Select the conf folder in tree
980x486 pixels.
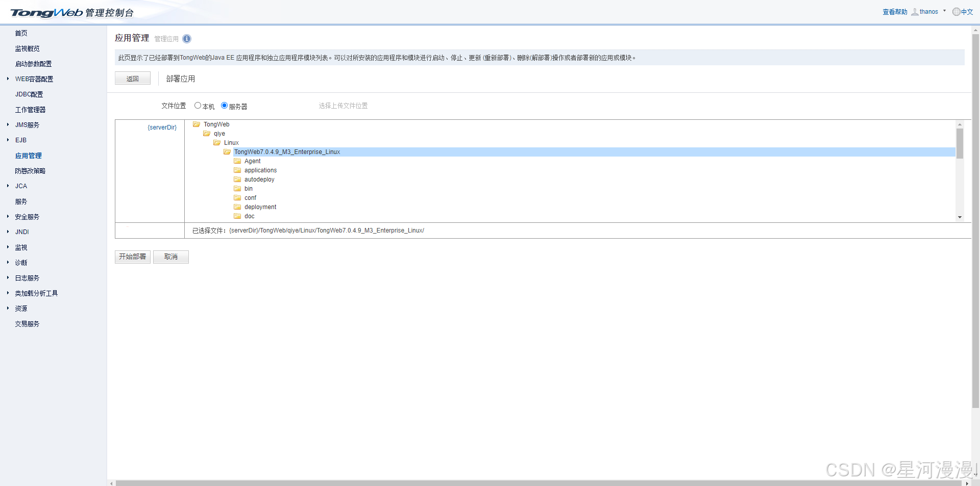[x=250, y=198]
